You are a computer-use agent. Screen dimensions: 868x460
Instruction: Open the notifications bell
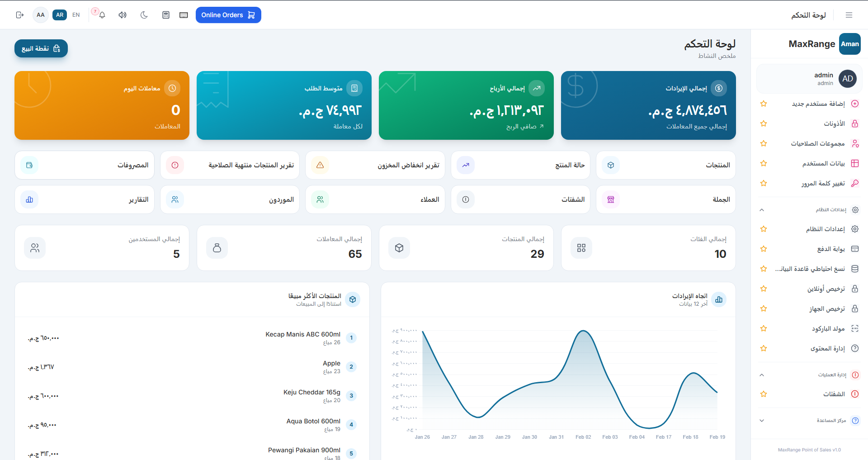point(102,15)
